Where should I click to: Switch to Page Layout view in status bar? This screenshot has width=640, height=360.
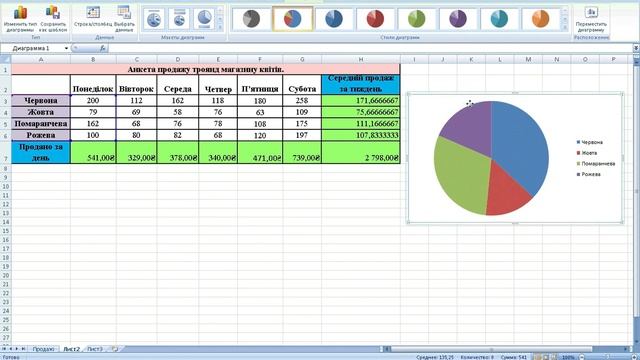click(x=546, y=357)
